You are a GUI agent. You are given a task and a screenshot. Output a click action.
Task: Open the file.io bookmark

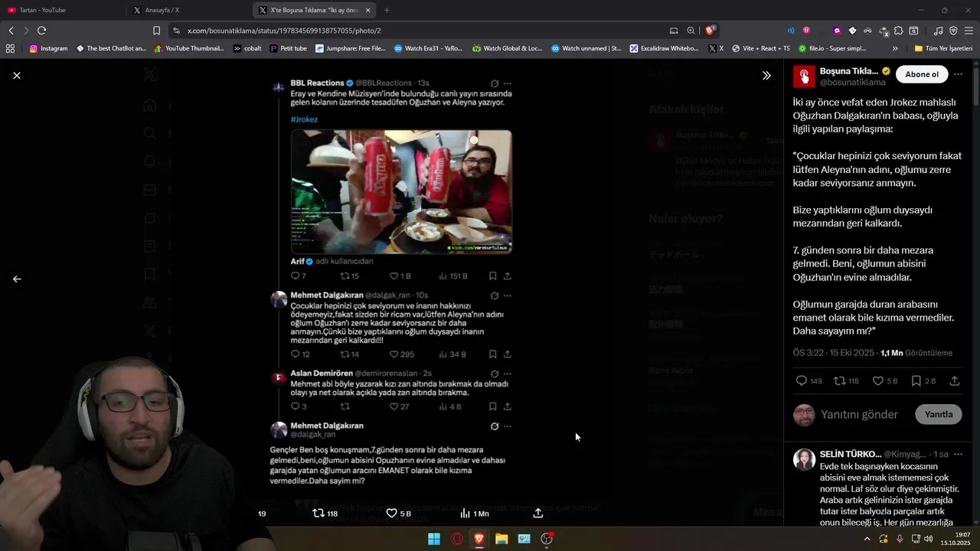click(x=832, y=48)
